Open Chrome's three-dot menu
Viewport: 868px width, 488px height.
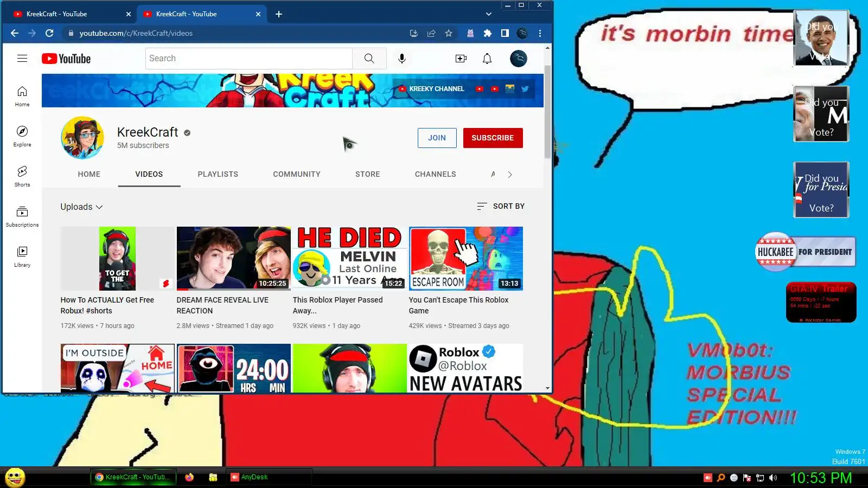pyautogui.click(x=540, y=33)
